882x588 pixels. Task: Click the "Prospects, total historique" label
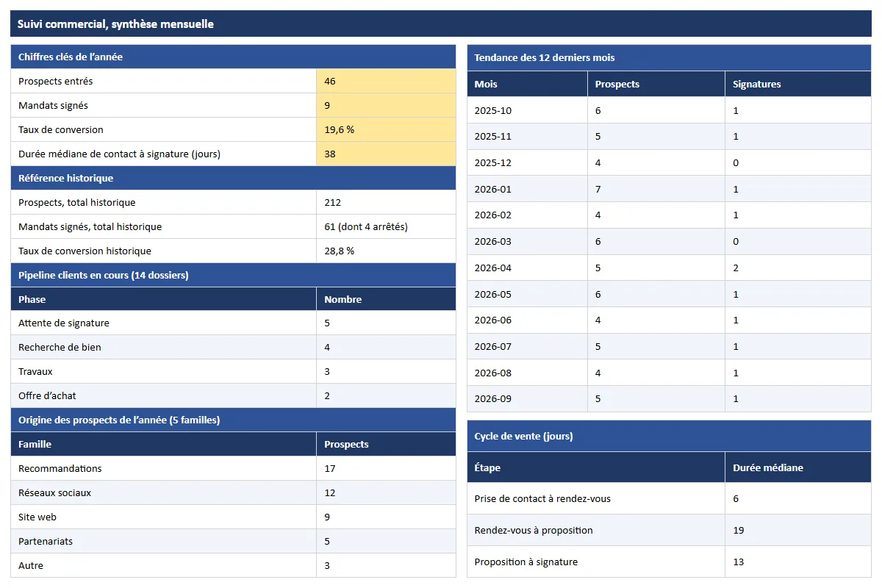(77, 202)
